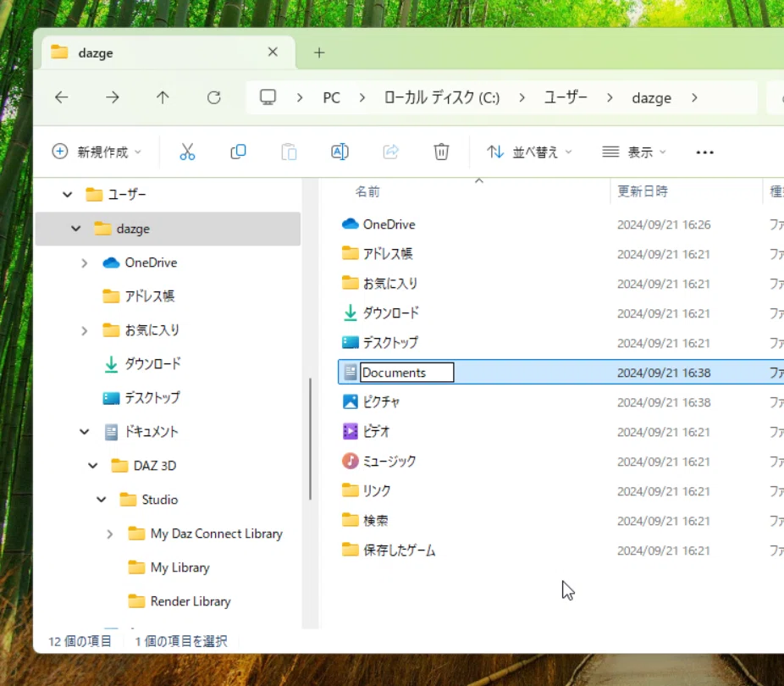Viewport: 784px width, 686px height.
Task: Expand OneDrive in the sidebar tree
Action: (x=85, y=263)
